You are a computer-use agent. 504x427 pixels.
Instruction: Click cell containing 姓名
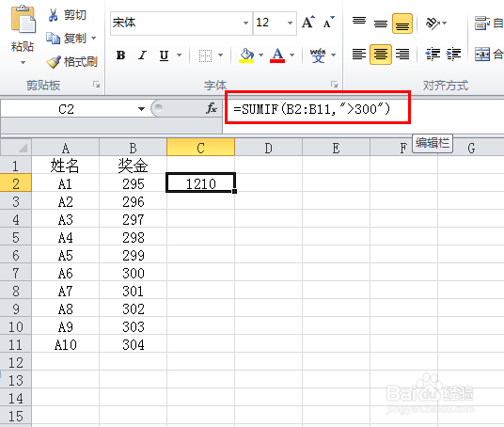66,166
